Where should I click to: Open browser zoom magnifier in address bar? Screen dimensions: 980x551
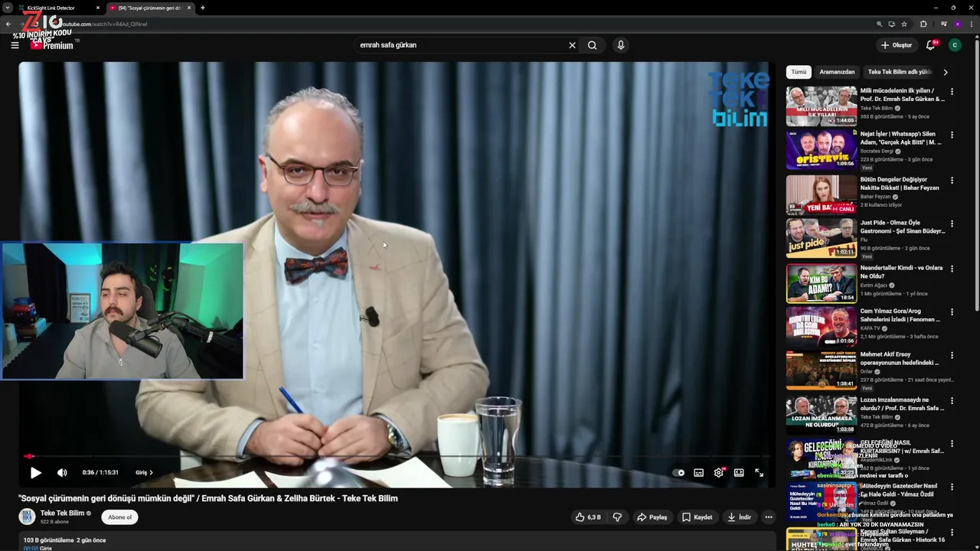(x=880, y=24)
